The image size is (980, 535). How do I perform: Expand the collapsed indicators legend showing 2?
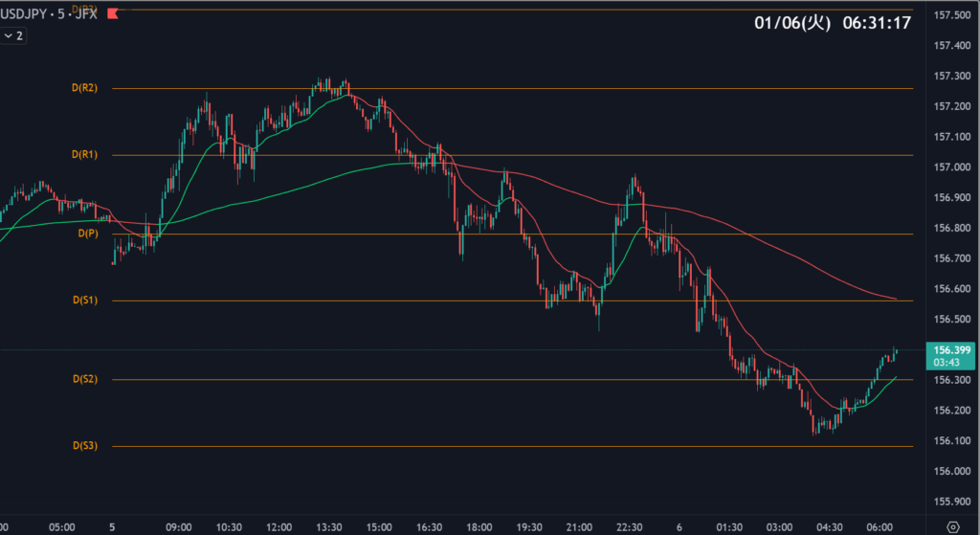click(13, 35)
